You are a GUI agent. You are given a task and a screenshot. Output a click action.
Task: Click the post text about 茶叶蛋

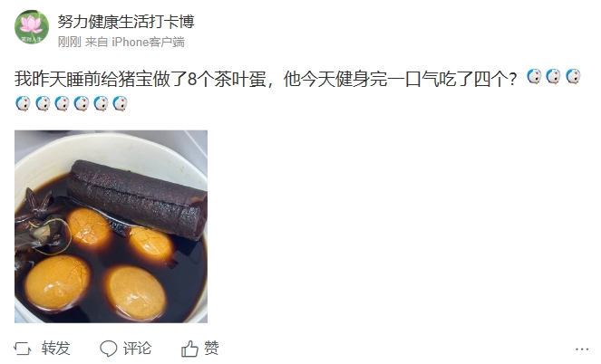point(266,80)
